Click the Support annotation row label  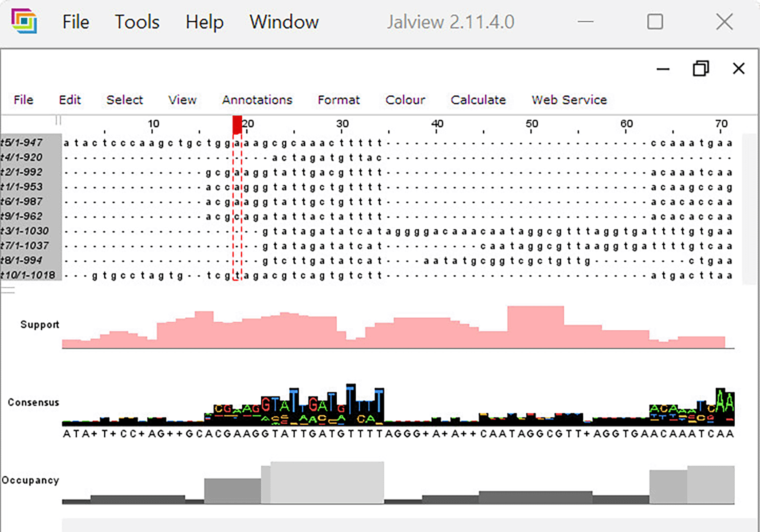click(39, 325)
